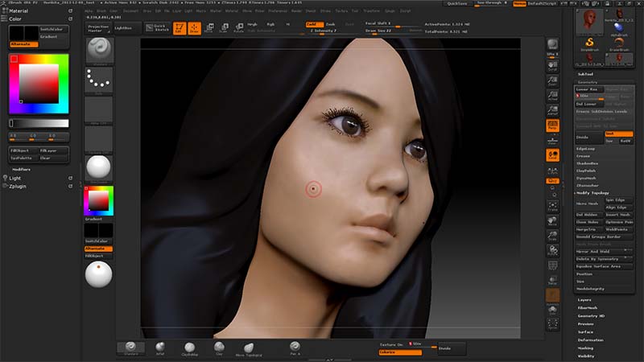The image size is (644, 362).
Task: Select the SimpleBrush tool icon
Action: pos(589,44)
